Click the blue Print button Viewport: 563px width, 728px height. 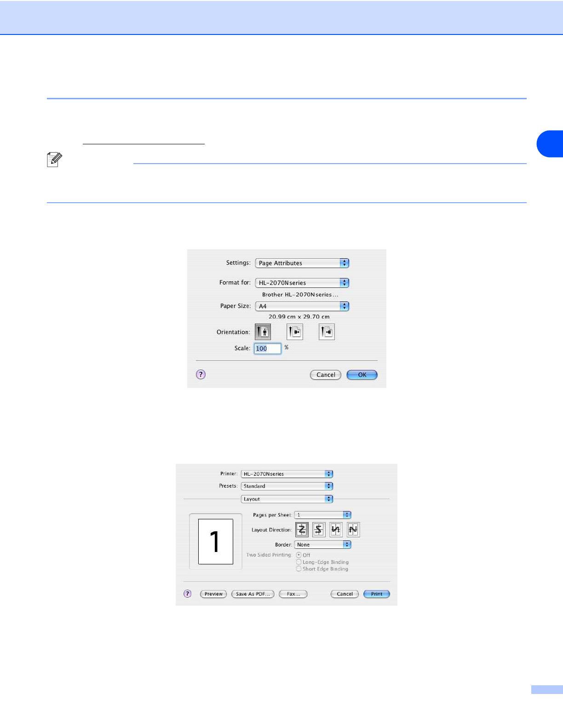coord(376,594)
